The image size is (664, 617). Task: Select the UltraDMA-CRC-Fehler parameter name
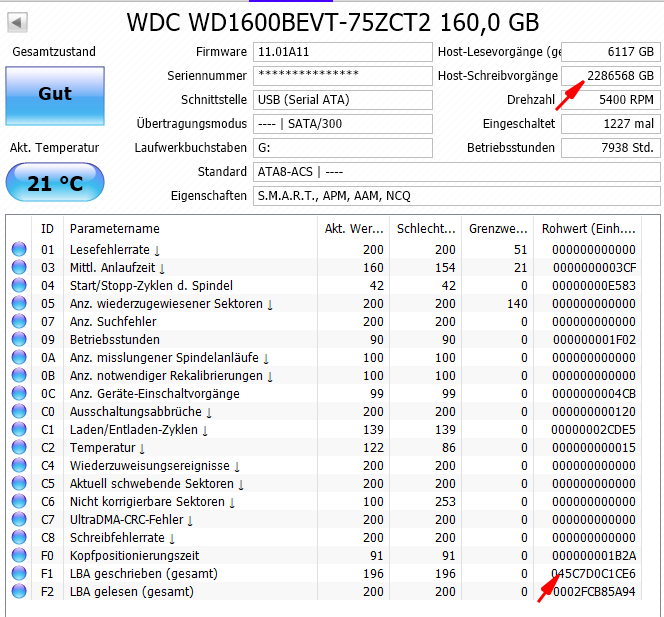point(127,520)
